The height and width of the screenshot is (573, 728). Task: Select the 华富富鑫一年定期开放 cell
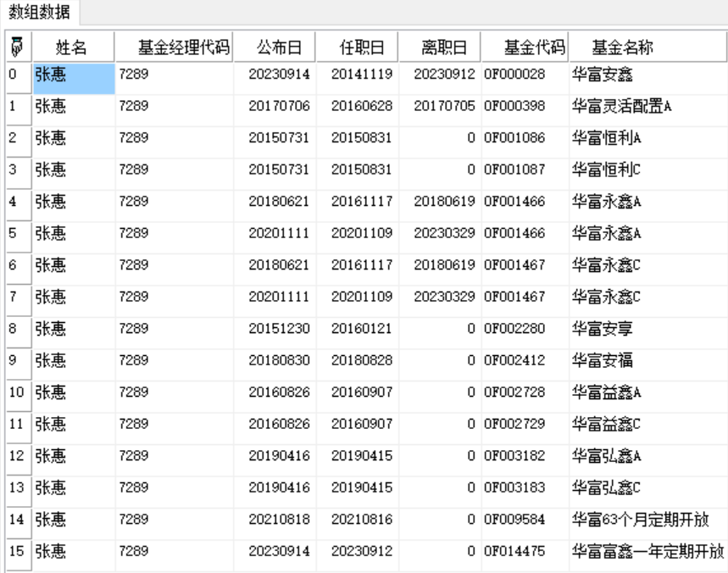click(x=647, y=550)
